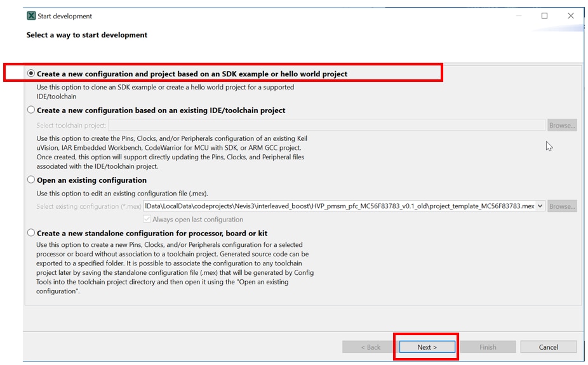The height and width of the screenshot is (365, 588).
Task: Toggle Always open last configuration checkbox
Action: 147,220
